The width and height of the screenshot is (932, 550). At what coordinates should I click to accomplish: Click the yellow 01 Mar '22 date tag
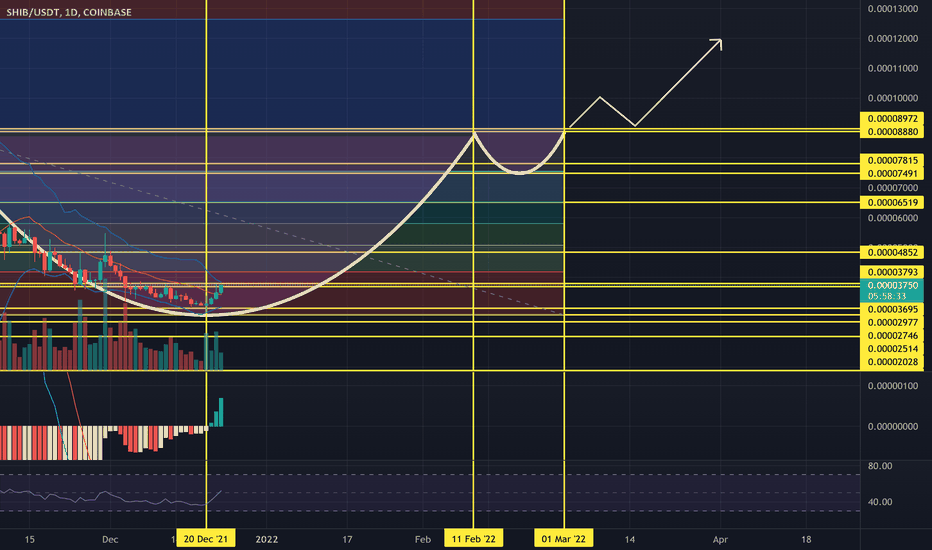click(563, 539)
